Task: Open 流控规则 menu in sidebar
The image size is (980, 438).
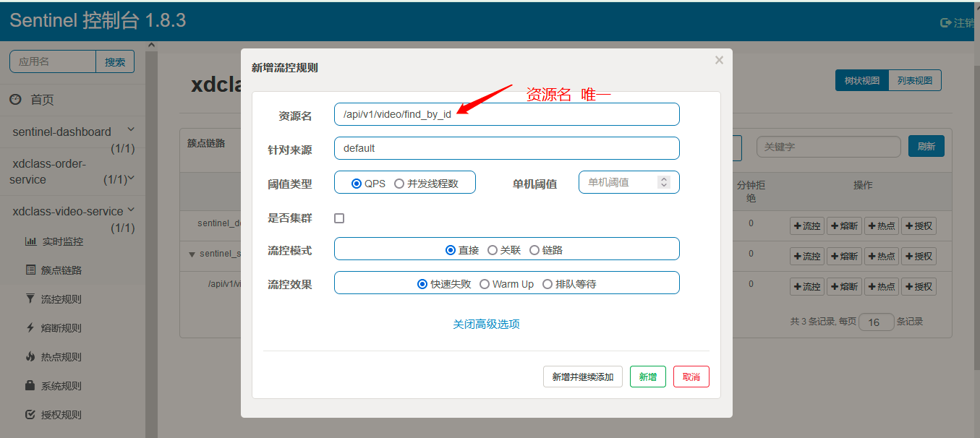Action: (61, 299)
